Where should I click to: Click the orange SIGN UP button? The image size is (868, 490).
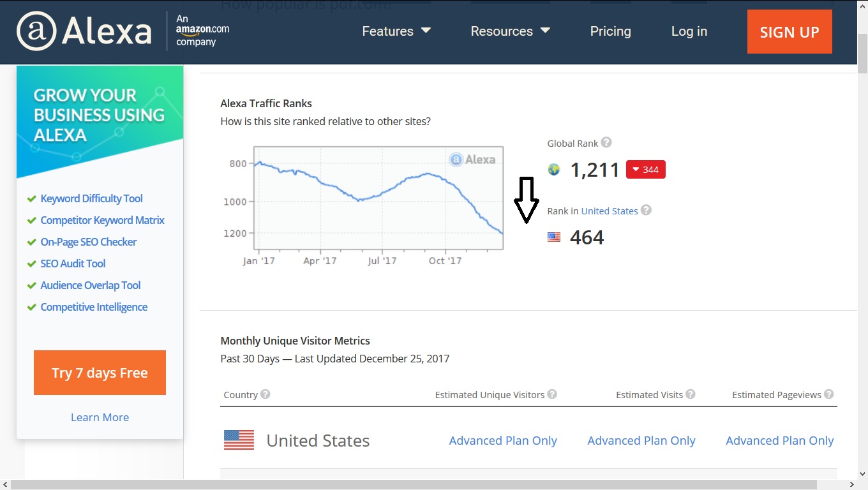click(789, 32)
